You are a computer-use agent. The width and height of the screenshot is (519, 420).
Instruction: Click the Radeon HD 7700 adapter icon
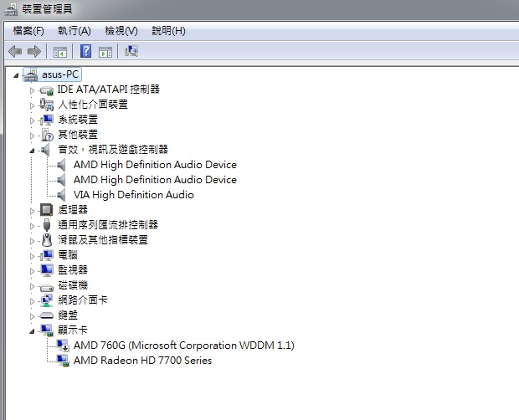click(63, 361)
